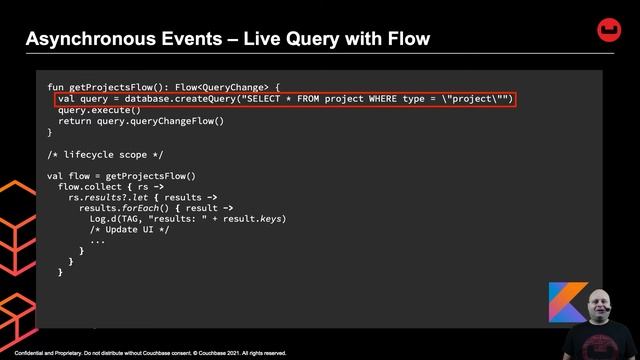This screenshot has height=360, width=640.
Task: Click the 'flow.collect { rs ->' line
Action: [111, 187]
